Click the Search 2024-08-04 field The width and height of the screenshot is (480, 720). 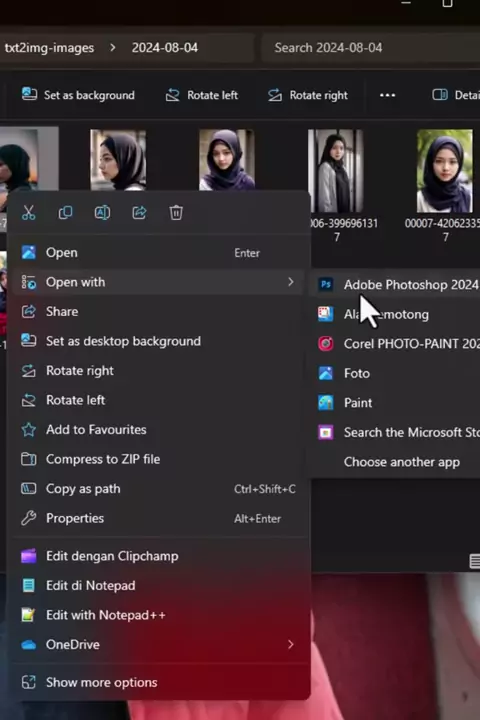click(371, 48)
